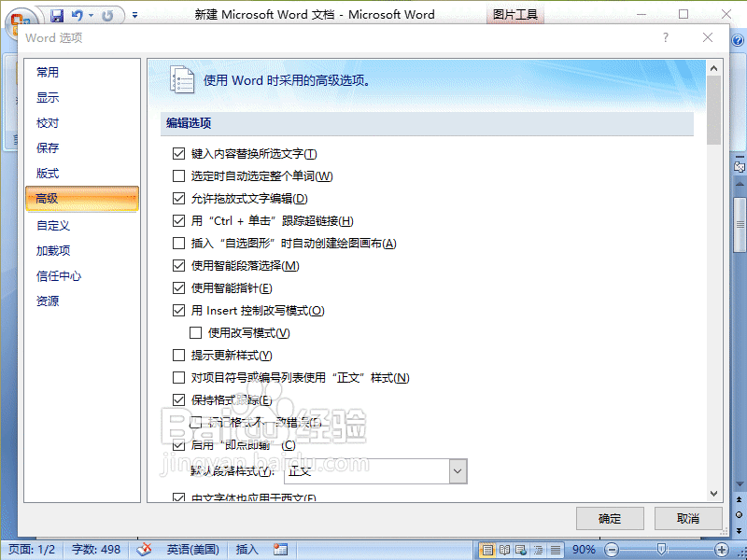The image size is (747, 560).
Task: Click the help question mark in Word 选项 dialog
Action: [666, 37]
